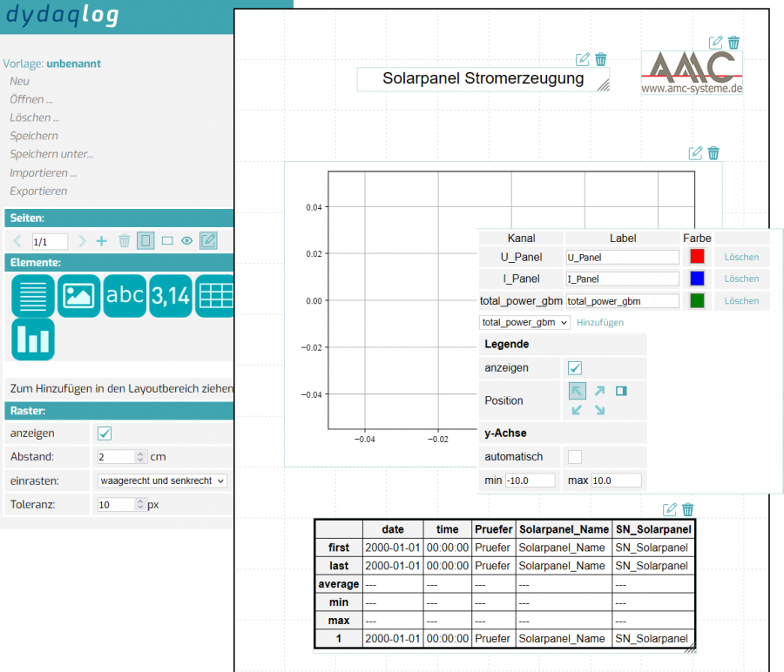Click the 3,14 numeric value element

171,295
